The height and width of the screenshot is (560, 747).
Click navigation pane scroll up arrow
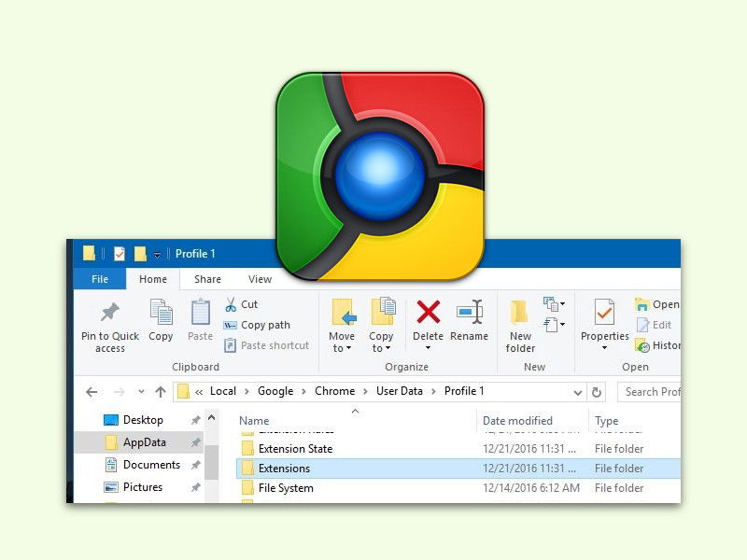(212, 417)
